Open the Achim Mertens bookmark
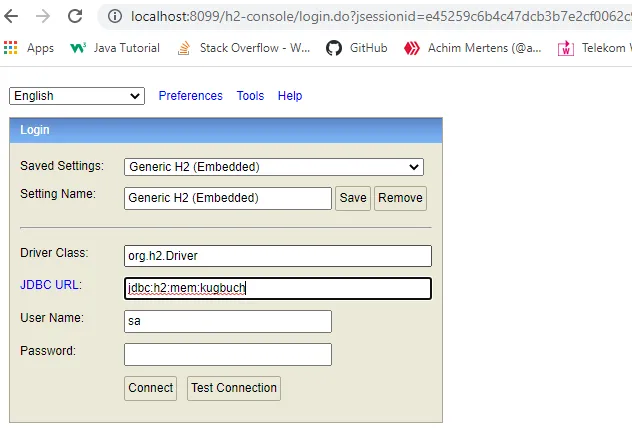632x429 pixels. [484, 48]
